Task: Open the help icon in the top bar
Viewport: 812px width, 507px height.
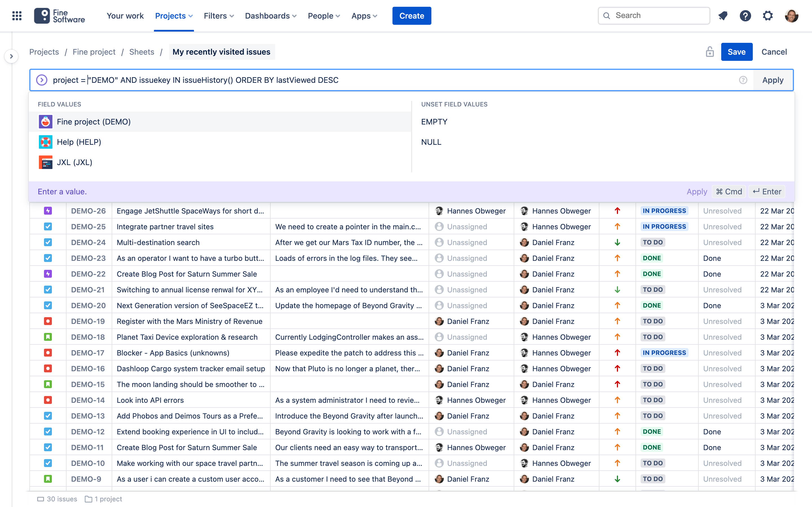Action: pyautogui.click(x=745, y=15)
